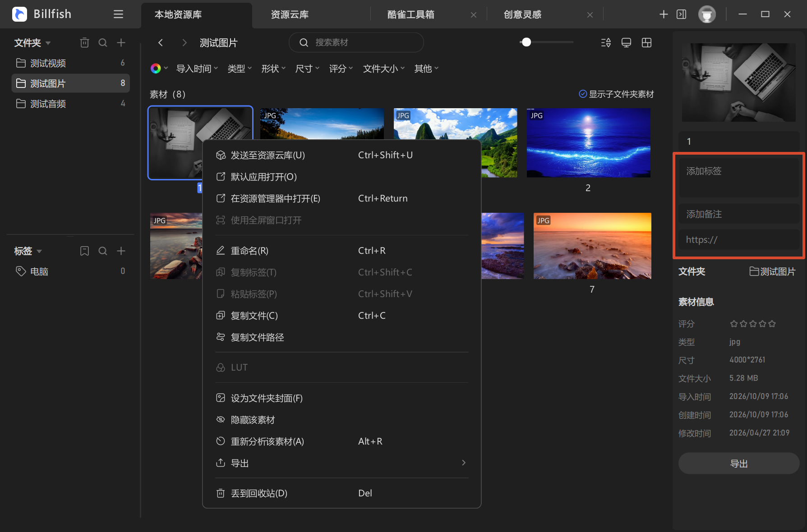This screenshot has height=532, width=807.
Task: Add a new tag with the plus icon
Action: click(x=121, y=251)
